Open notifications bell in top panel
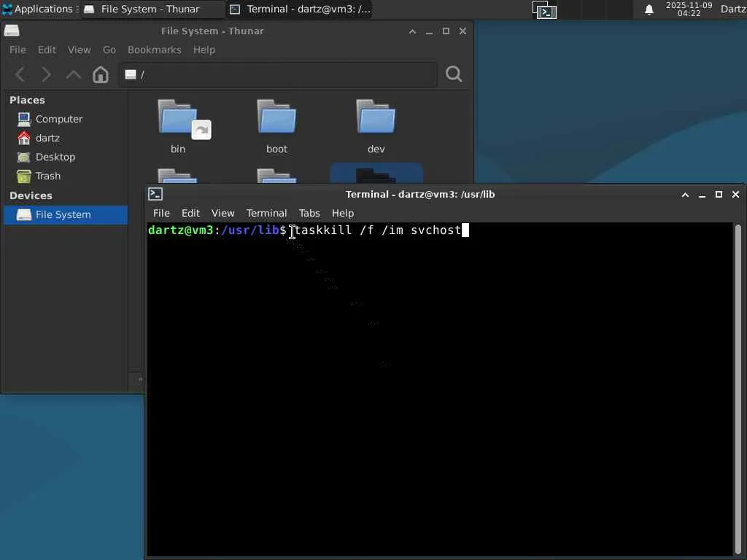747x560 pixels. pyautogui.click(x=649, y=9)
